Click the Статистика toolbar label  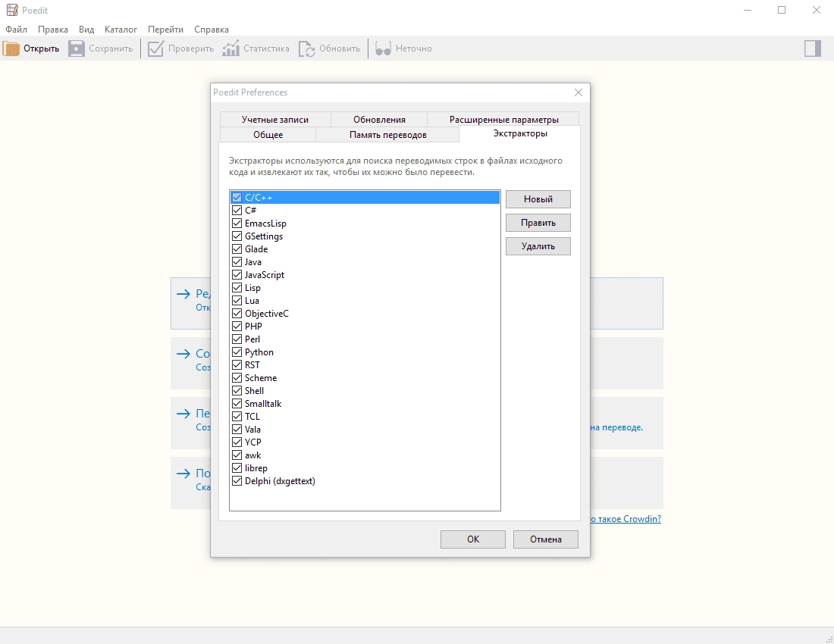click(266, 48)
